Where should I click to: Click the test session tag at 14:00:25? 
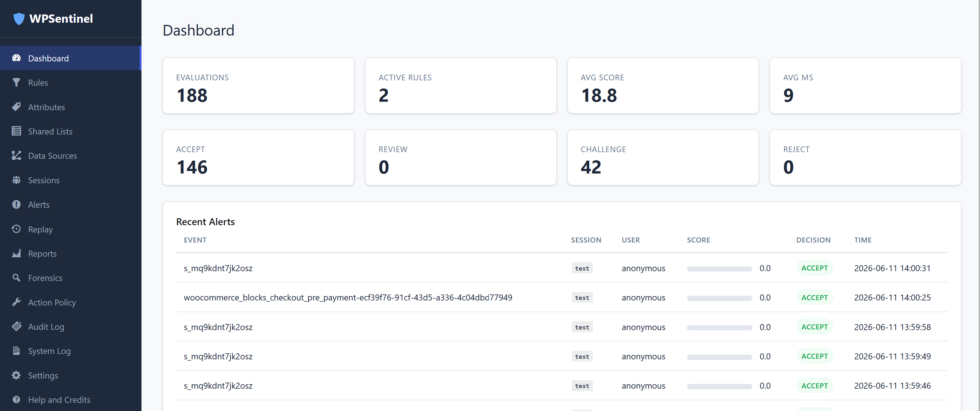(x=582, y=298)
